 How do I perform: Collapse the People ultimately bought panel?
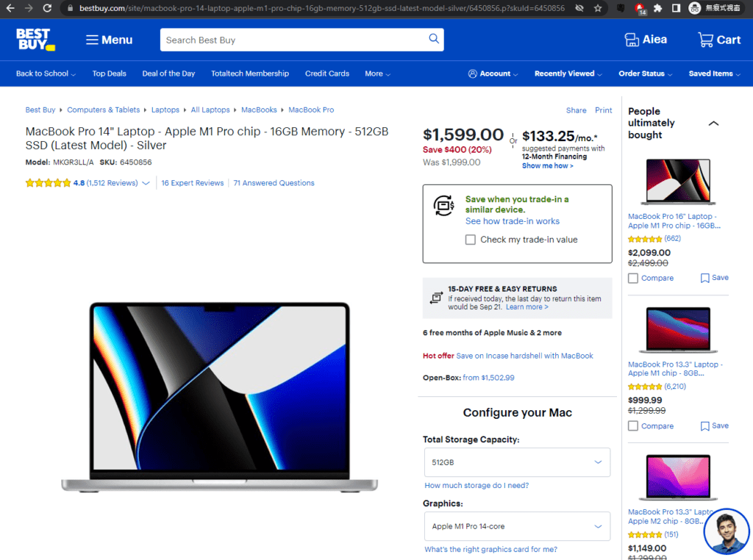[x=713, y=123]
